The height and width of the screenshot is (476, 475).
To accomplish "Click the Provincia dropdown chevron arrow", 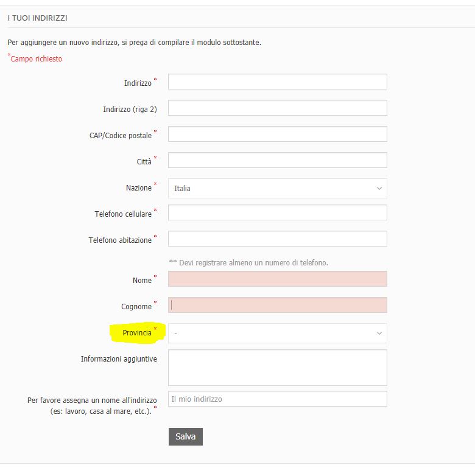I will point(379,334).
